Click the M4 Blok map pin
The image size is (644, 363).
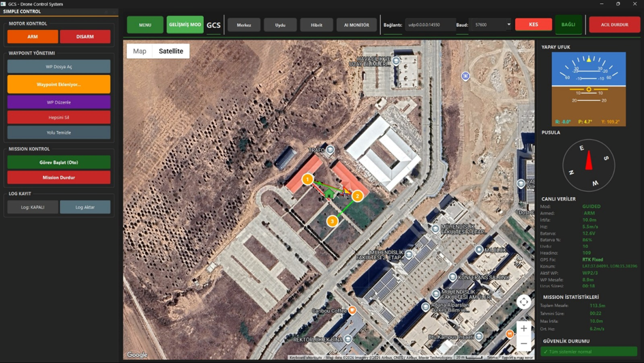click(x=479, y=250)
